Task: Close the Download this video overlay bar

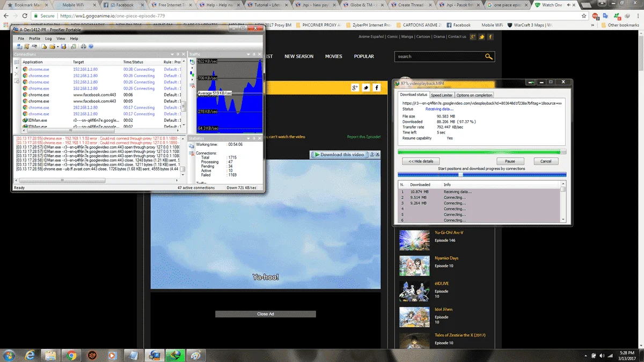Action: point(378,154)
